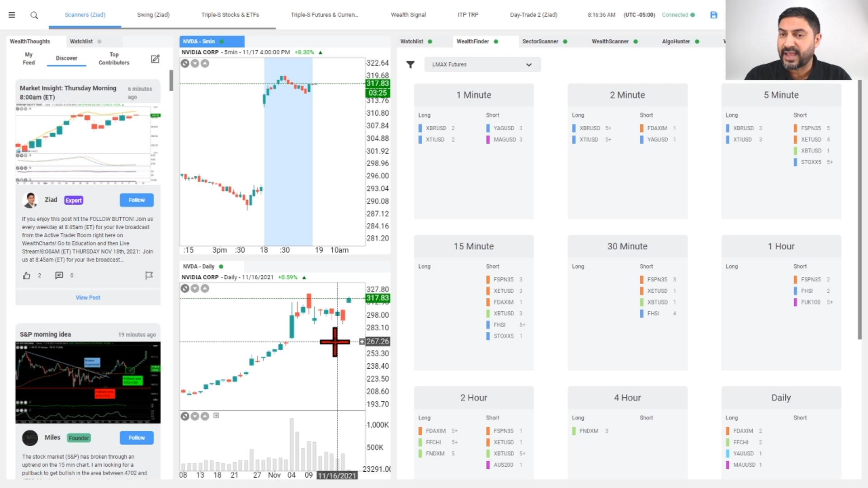Screen dimensions: 868x488
Task: Select YAUUSD in the Daily long list
Action: (744, 454)
